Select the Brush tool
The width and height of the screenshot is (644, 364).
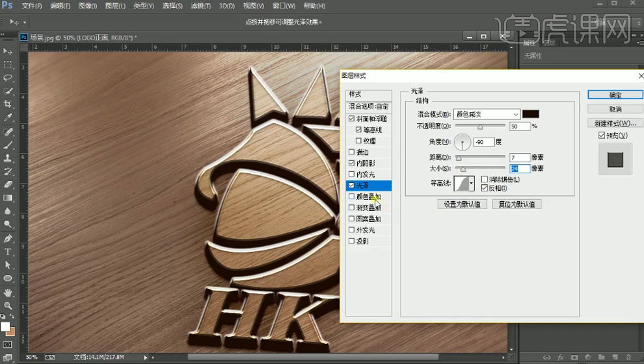pos(7,145)
